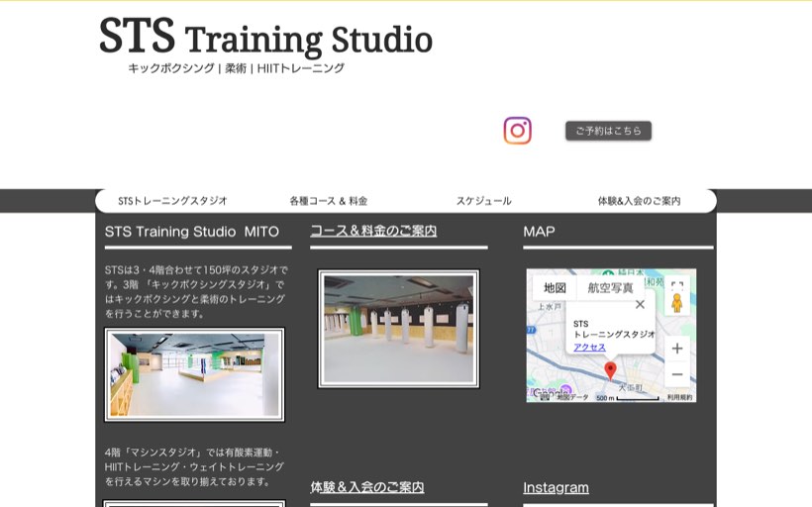Close the map info popup

click(640, 305)
